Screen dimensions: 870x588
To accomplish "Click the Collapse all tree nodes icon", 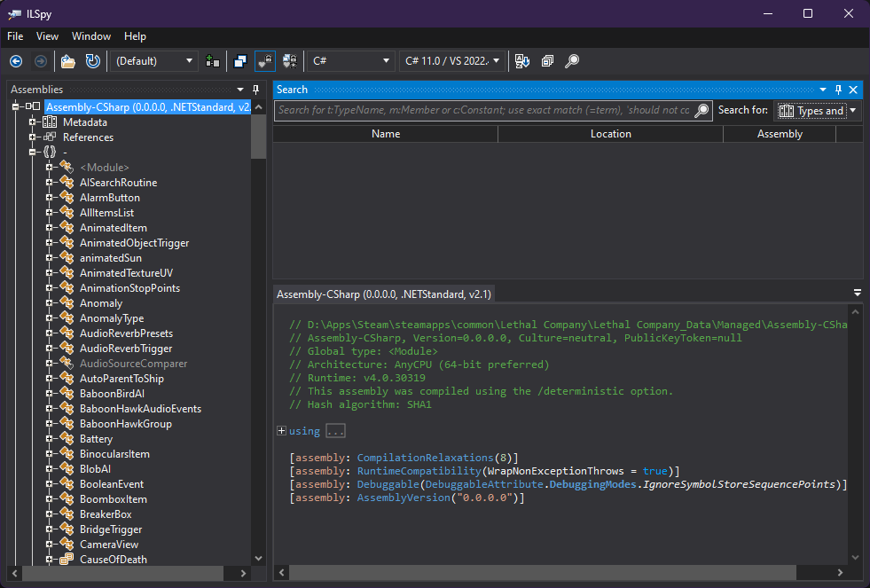I will 547,61.
